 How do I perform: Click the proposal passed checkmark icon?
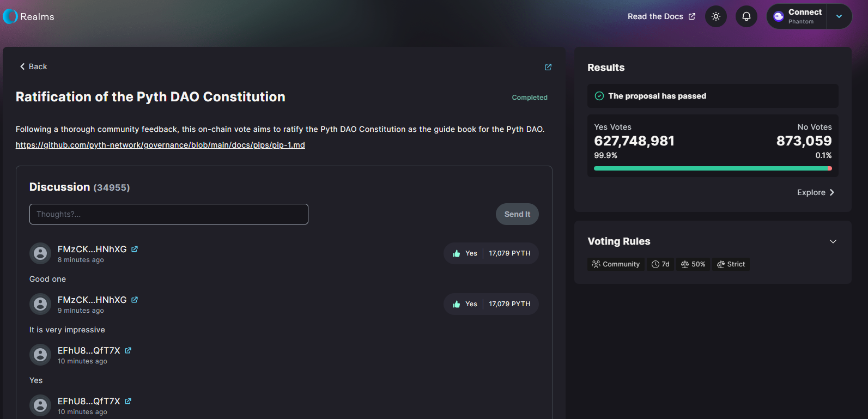point(599,96)
